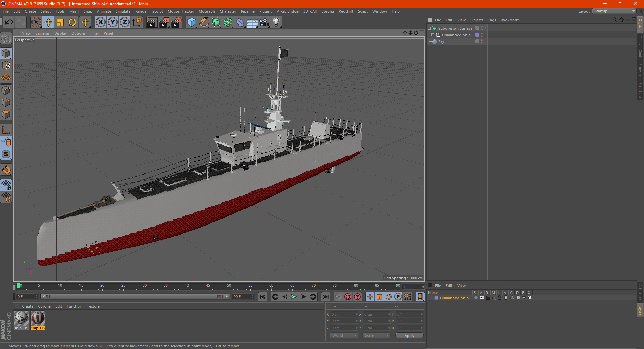The height and width of the screenshot is (349, 644).
Task: Enable Texture mode in left palette
Action: [6, 66]
